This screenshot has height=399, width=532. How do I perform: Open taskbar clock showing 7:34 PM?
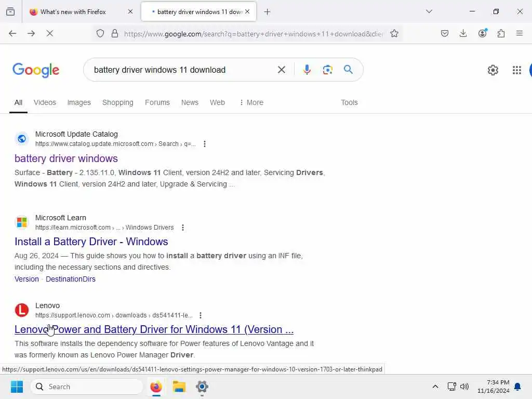[494, 387]
